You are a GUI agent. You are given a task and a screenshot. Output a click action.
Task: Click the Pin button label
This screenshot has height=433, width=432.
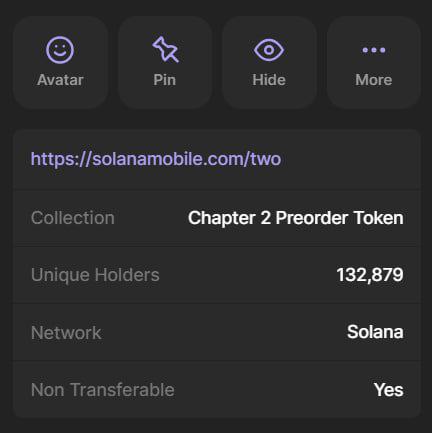tap(165, 80)
